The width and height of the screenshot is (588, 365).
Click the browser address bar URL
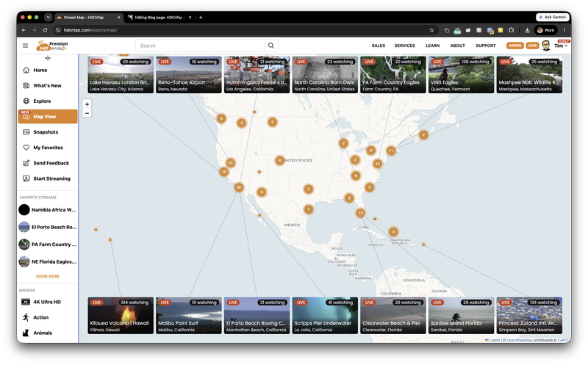90,30
